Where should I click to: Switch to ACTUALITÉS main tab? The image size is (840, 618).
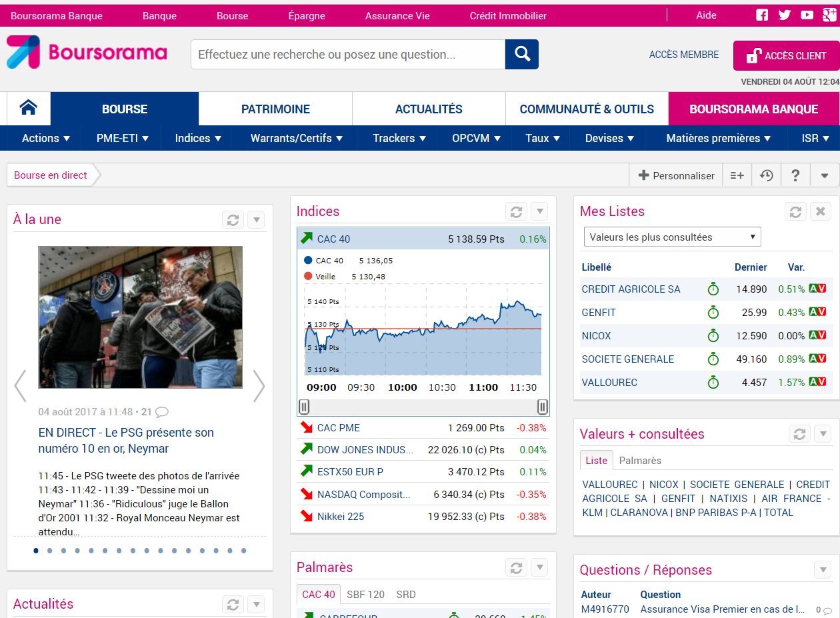(429, 109)
